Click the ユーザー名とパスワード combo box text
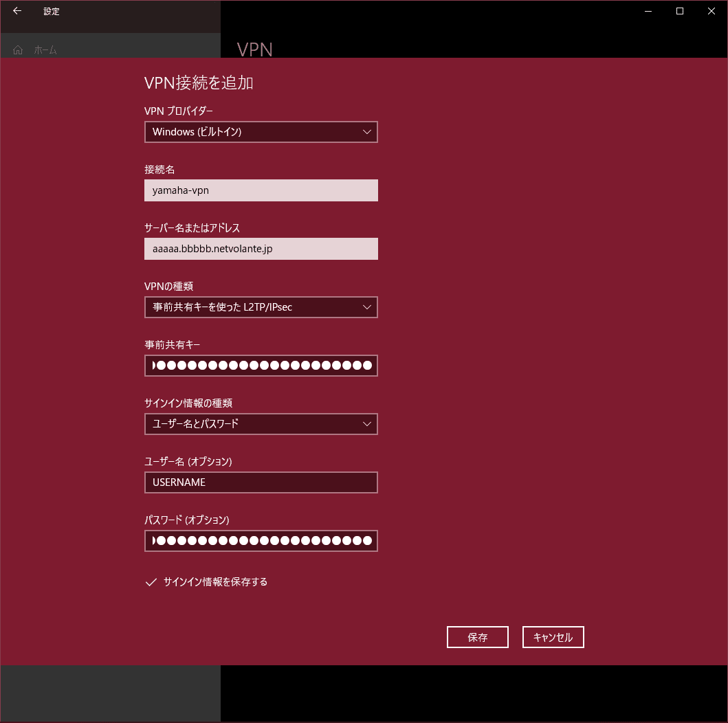 195,423
